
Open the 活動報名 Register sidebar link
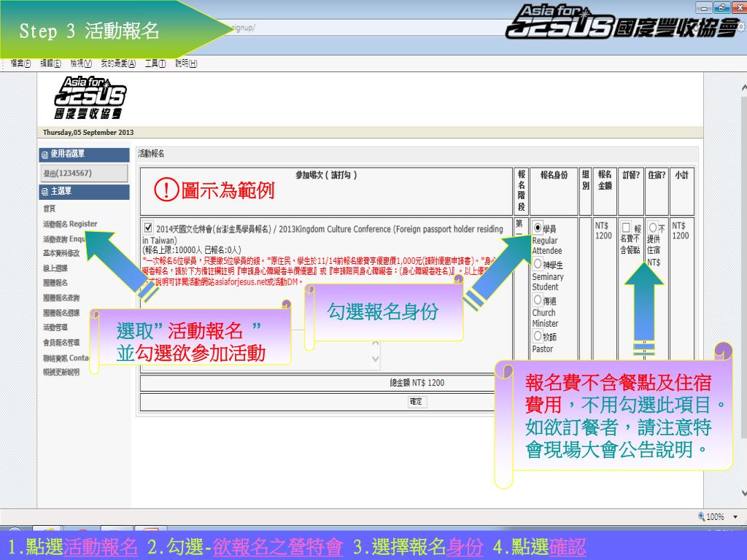70,224
